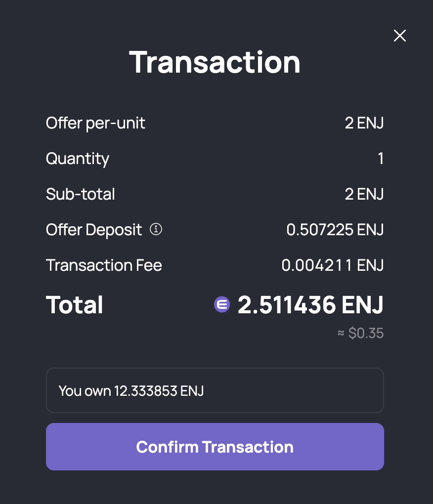This screenshot has height=504, width=433.
Task: Click the Transaction Fee label
Action: point(104,265)
